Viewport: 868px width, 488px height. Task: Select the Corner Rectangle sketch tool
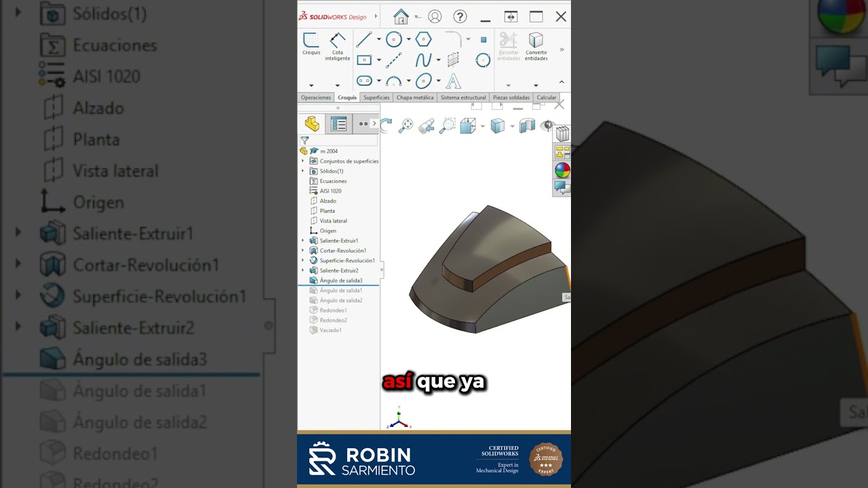[363, 60]
